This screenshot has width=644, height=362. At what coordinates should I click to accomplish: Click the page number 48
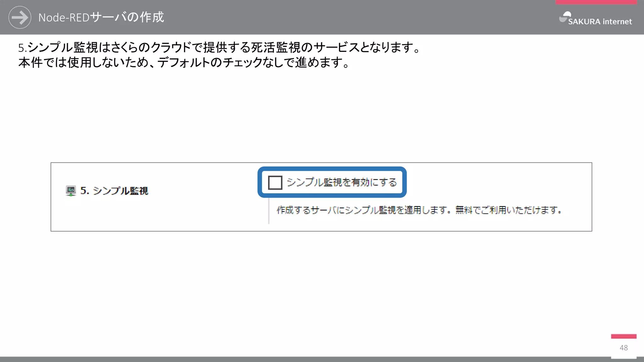coord(624,348)
